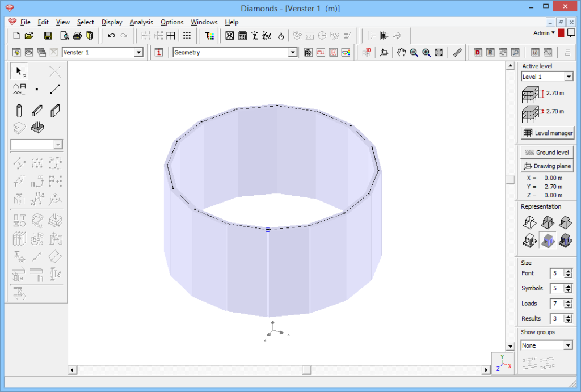The width and height of the screenshot is (581, 392).
Task: Select the top-right representation cube
Action: coord(566,222)
